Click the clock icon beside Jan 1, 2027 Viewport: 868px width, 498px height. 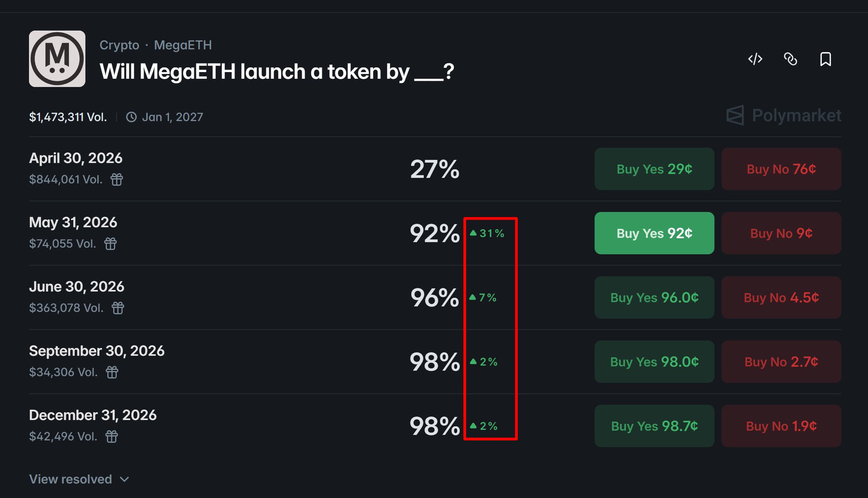point(131,117)
